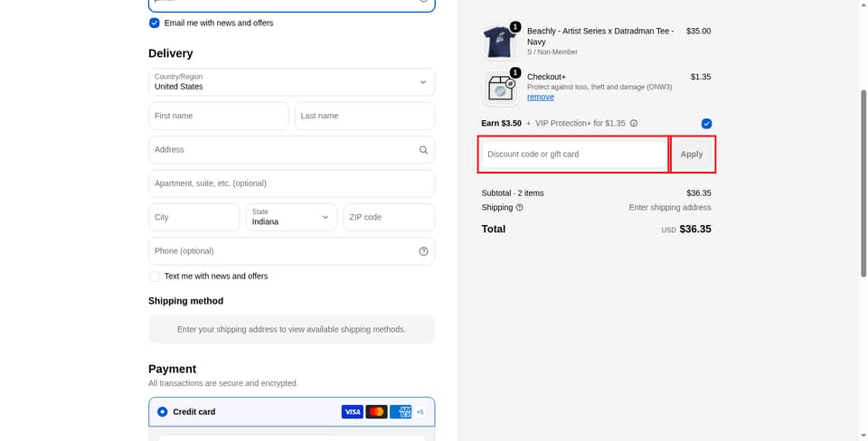The image size is (868, 441).
Task: Click the City input field
Action: (194, 217)
